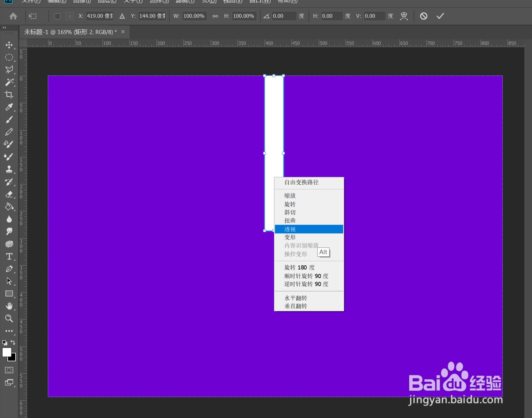Toggle maintain aspect ratio link

[x=215, y=16]
